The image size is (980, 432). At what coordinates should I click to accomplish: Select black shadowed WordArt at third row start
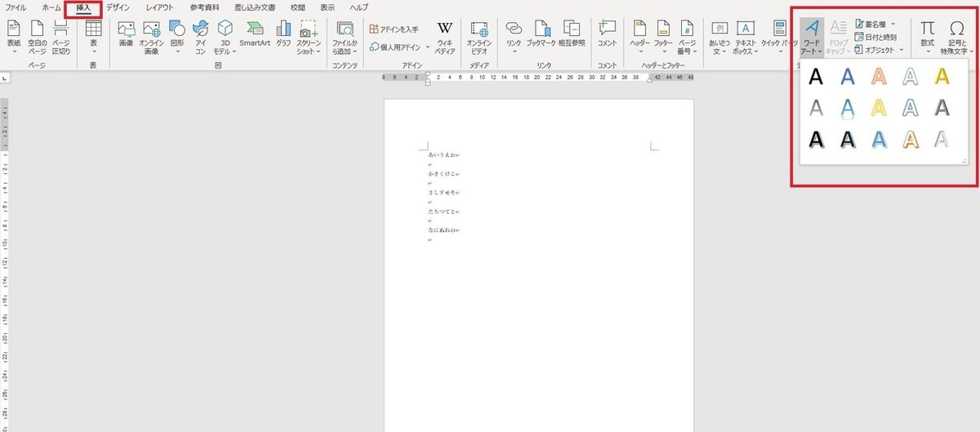[x=815, y=139]
